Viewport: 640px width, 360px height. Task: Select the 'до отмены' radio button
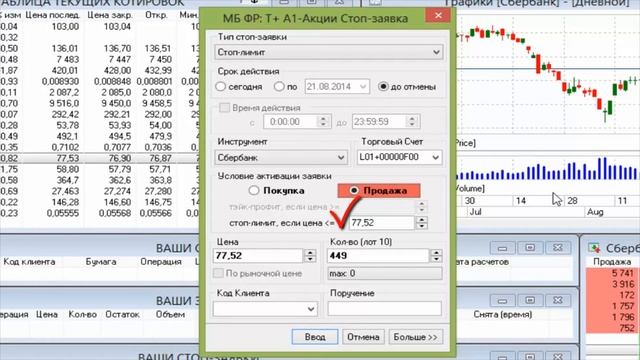383,87
